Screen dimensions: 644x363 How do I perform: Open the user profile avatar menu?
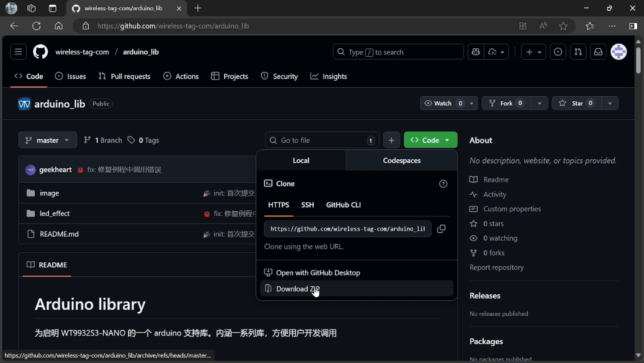point(618,52)
